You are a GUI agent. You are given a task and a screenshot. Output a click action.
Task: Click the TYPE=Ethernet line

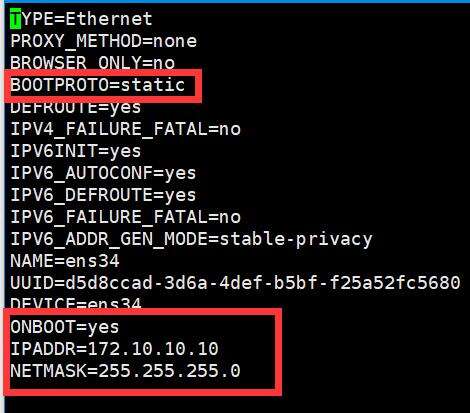81,19
